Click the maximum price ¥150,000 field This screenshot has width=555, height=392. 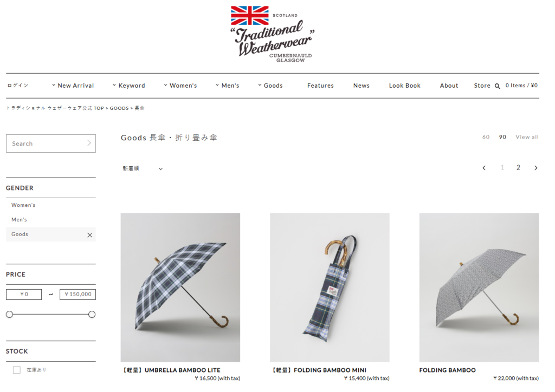click(x=78, y=295)
